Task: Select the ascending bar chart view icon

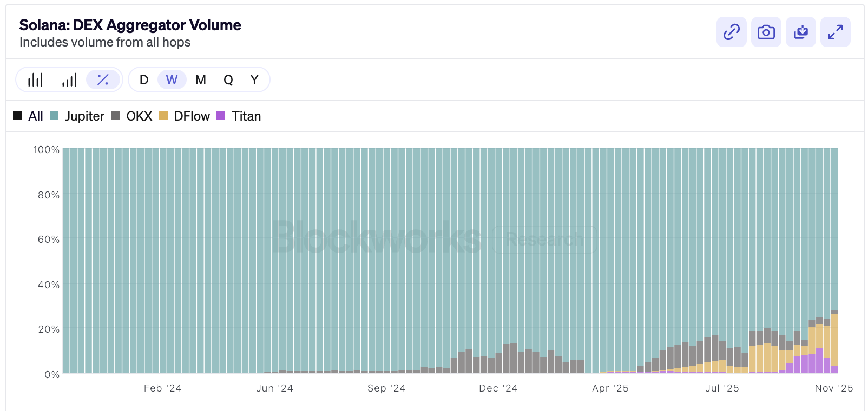Action: 69,80
